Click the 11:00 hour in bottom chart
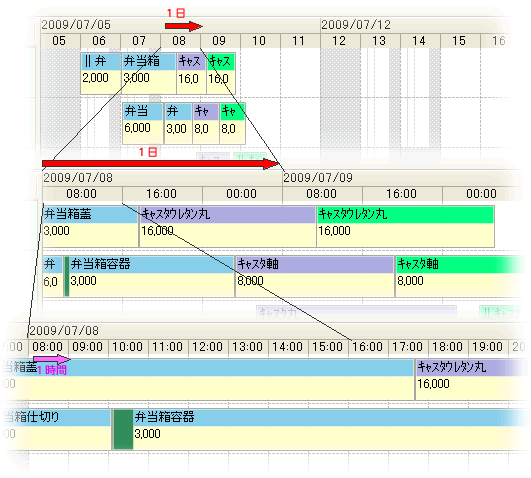Viewport: 531px width, 478px height. 168,347
